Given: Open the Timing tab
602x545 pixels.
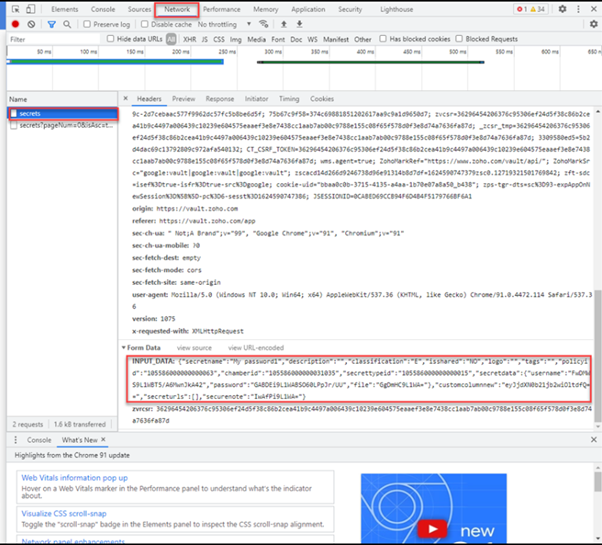Looking at the screenshot, I should point(289,99).
